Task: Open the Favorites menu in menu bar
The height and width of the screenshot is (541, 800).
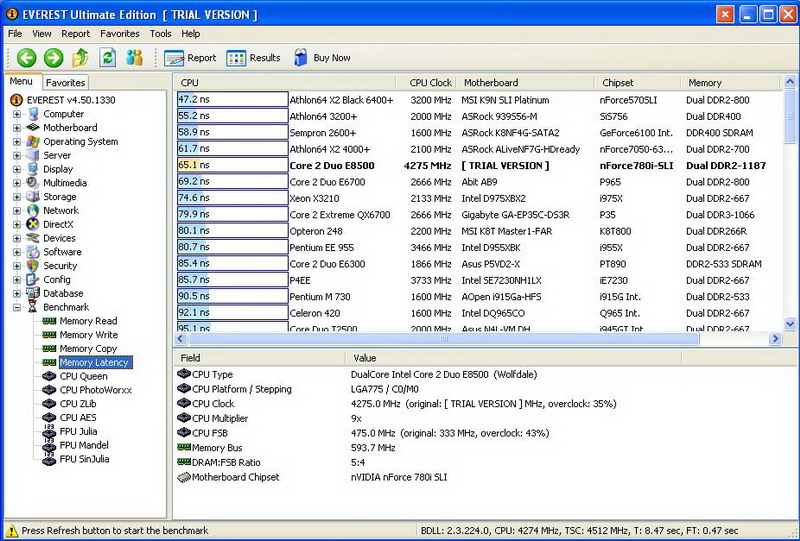Action: [119, 33]
